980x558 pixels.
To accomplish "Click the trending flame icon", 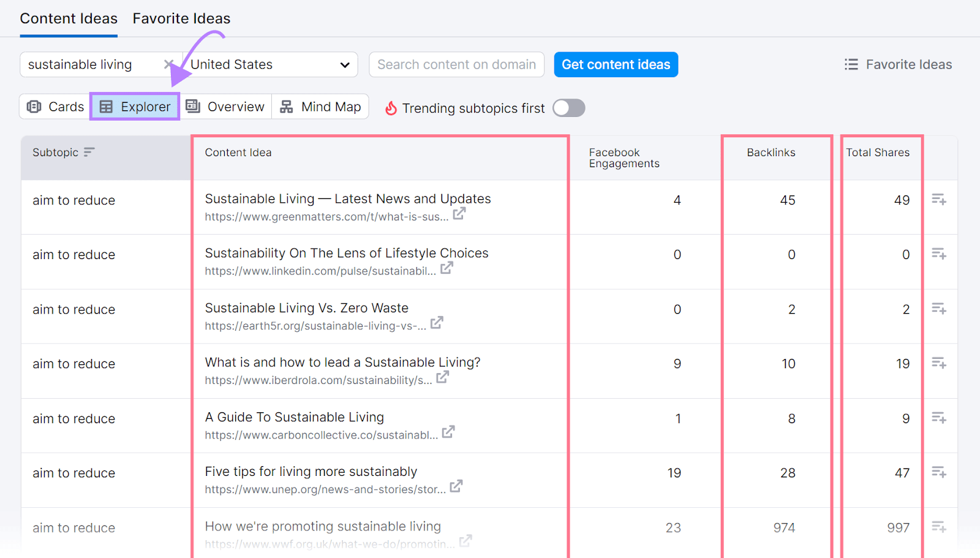I will point(391,108).
